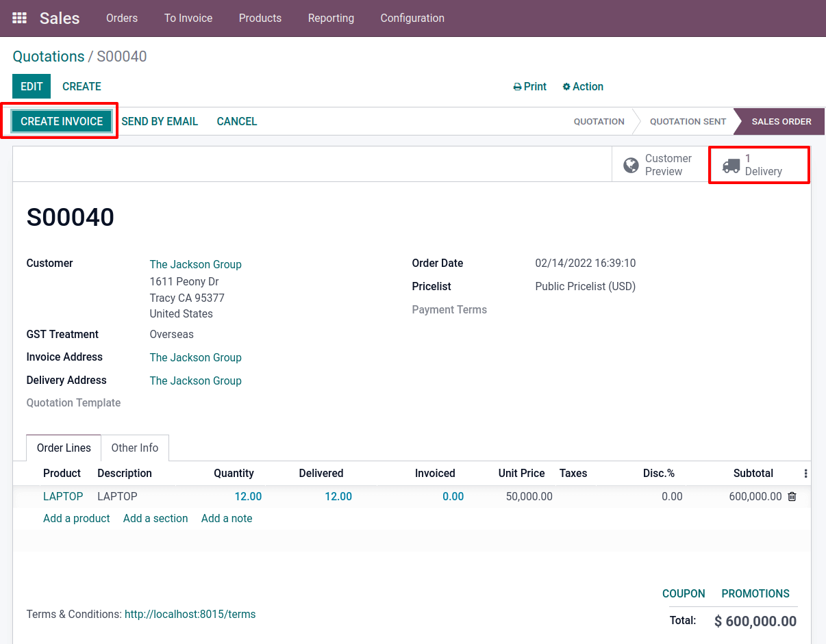Open the optional columns selector icon
826x644 pixels.
coord(805,473)
